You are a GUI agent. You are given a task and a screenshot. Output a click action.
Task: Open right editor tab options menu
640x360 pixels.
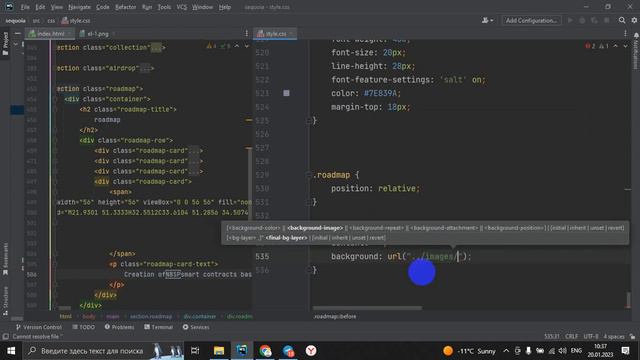[625, 33]
